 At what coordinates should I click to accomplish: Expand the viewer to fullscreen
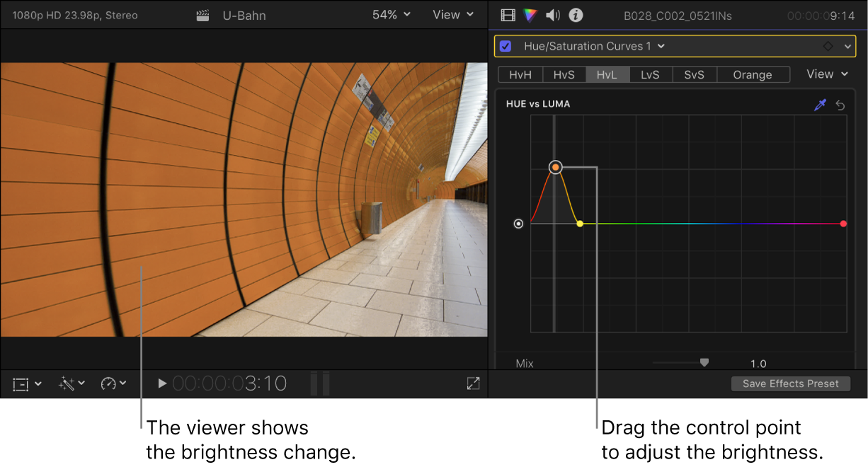(473, 384)
